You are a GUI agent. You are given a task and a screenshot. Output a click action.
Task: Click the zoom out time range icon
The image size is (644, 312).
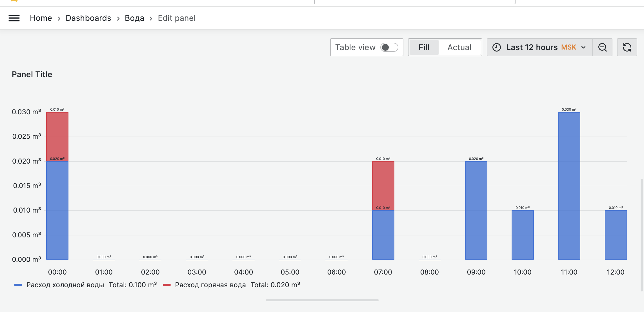coord(602,47)
